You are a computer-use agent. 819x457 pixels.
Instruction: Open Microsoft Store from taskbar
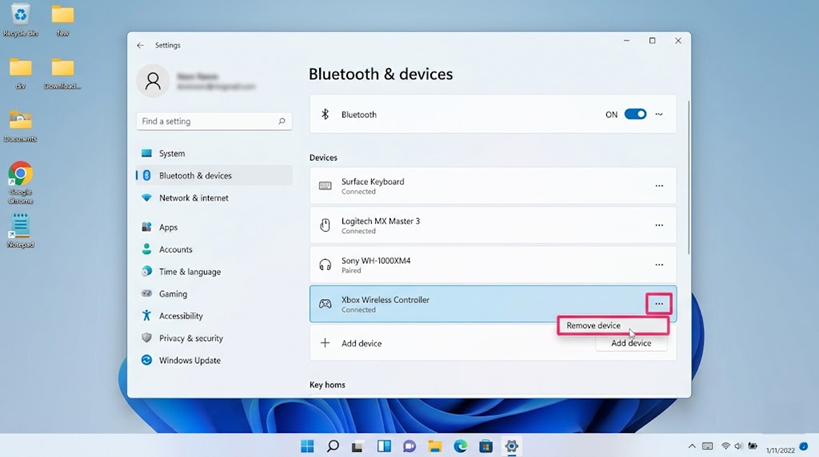coord(486,446)
